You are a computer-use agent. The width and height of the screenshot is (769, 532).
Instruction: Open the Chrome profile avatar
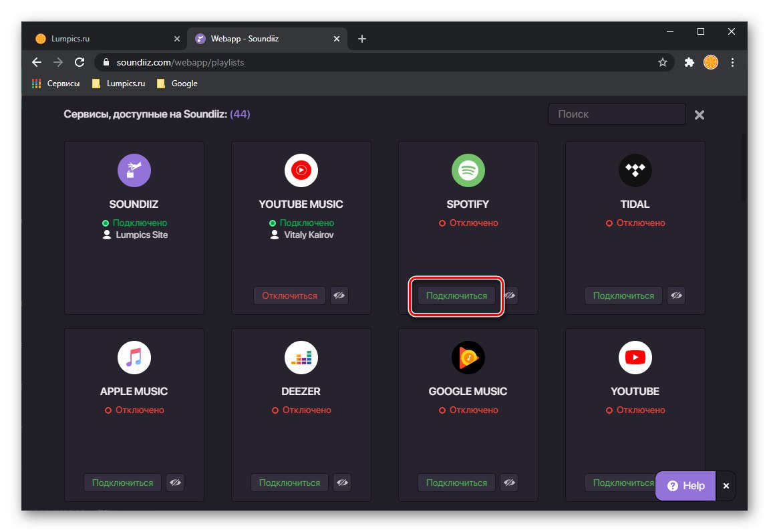(711, 62)
